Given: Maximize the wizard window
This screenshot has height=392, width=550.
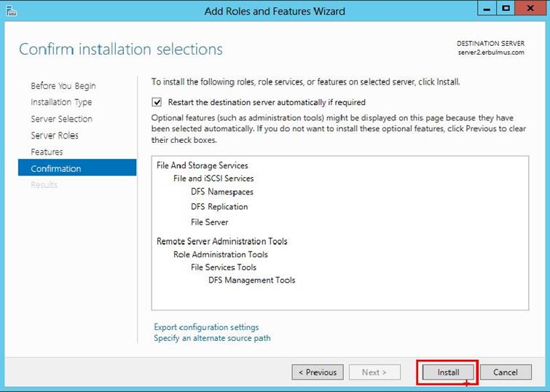Looking at the screenshot, I should tap(506, 9).
